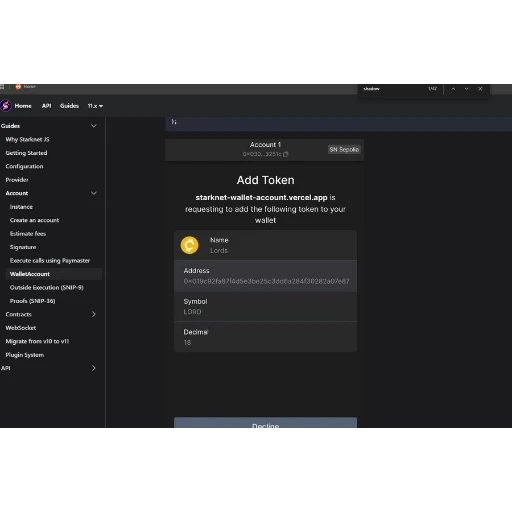Expand the API sidebar section
This screenshot has height=512, width=512.
[94, 368]
